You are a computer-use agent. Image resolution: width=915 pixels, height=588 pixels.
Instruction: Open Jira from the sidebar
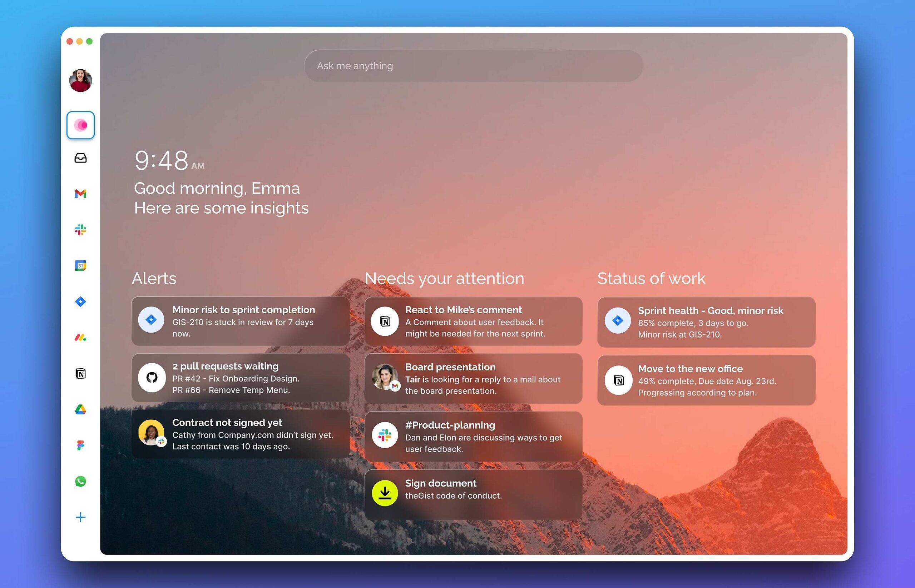[x=80, y=302]
